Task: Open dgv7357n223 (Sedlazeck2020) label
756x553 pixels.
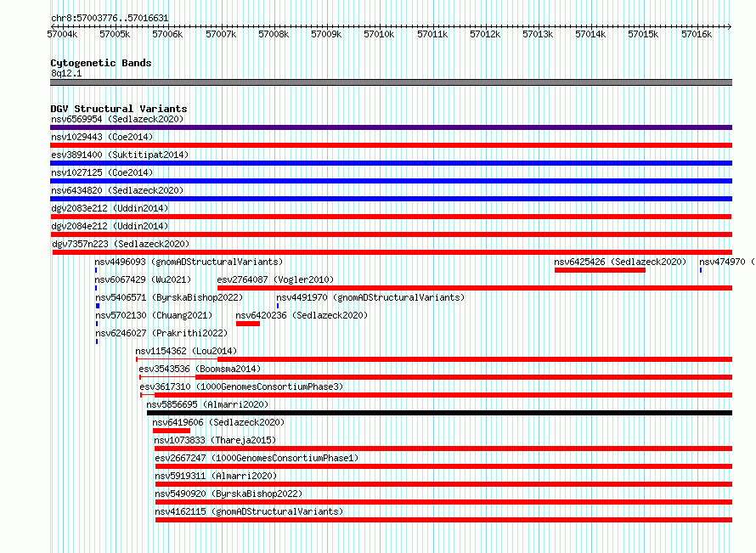Action: click(x=121, y=244)
